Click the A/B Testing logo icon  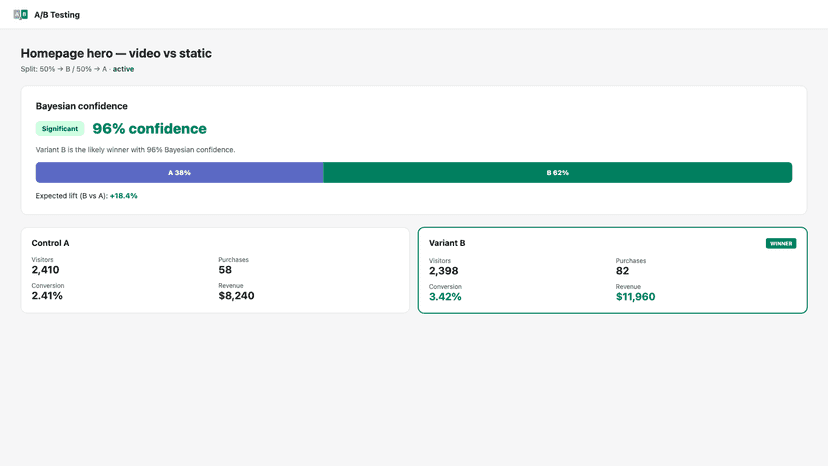21,14
